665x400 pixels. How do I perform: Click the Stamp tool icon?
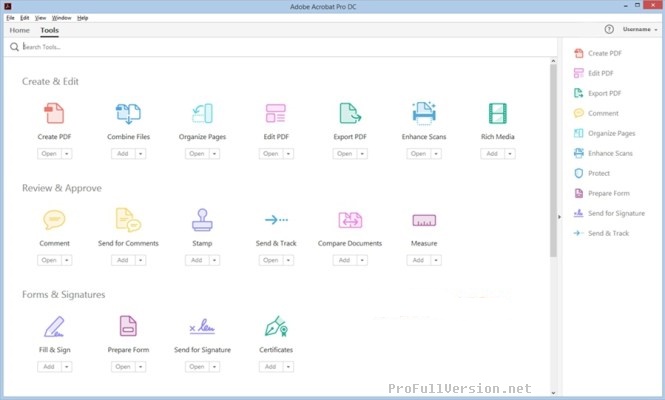click(202, 220)
